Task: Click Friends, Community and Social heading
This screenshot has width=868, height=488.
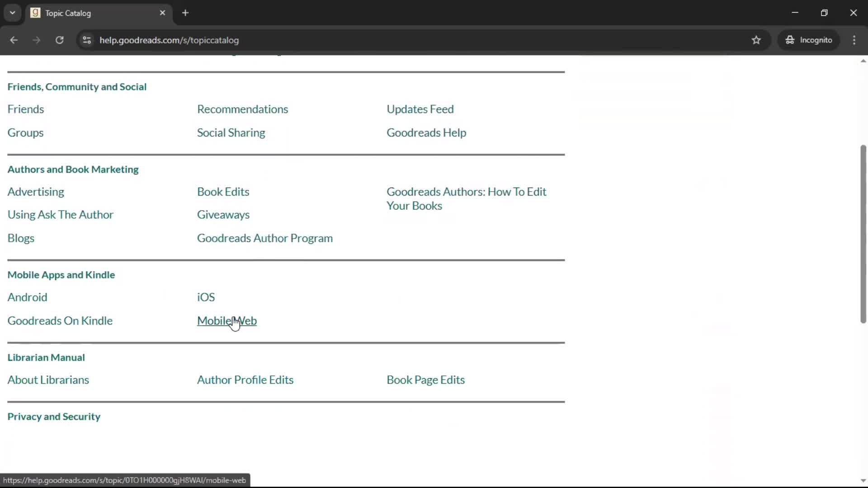Action: (77, 87)
